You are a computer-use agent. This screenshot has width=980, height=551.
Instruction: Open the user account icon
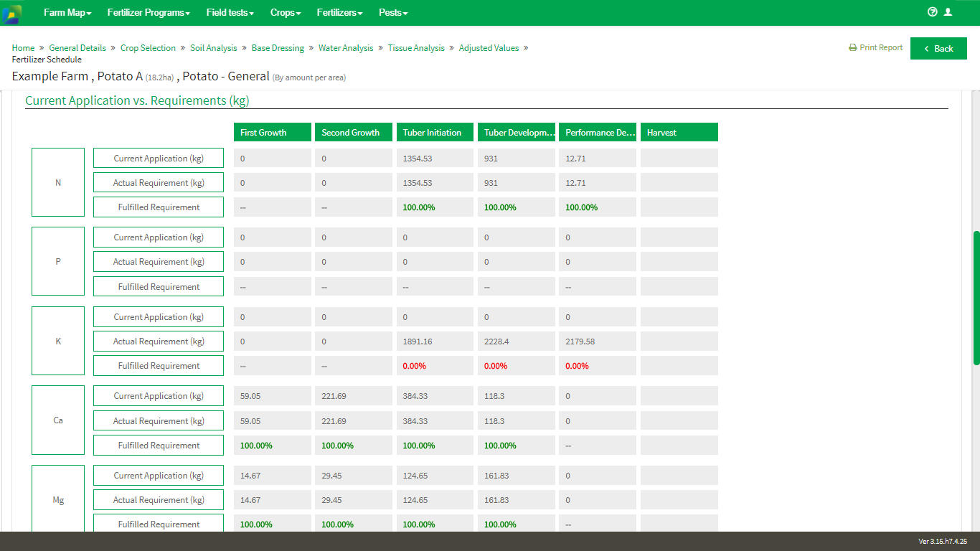[x=948, y=12]
